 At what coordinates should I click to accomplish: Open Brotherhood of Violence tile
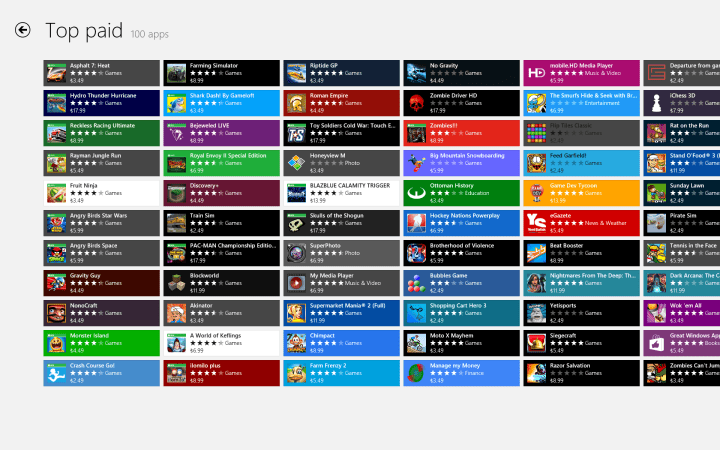click(461, 253)
